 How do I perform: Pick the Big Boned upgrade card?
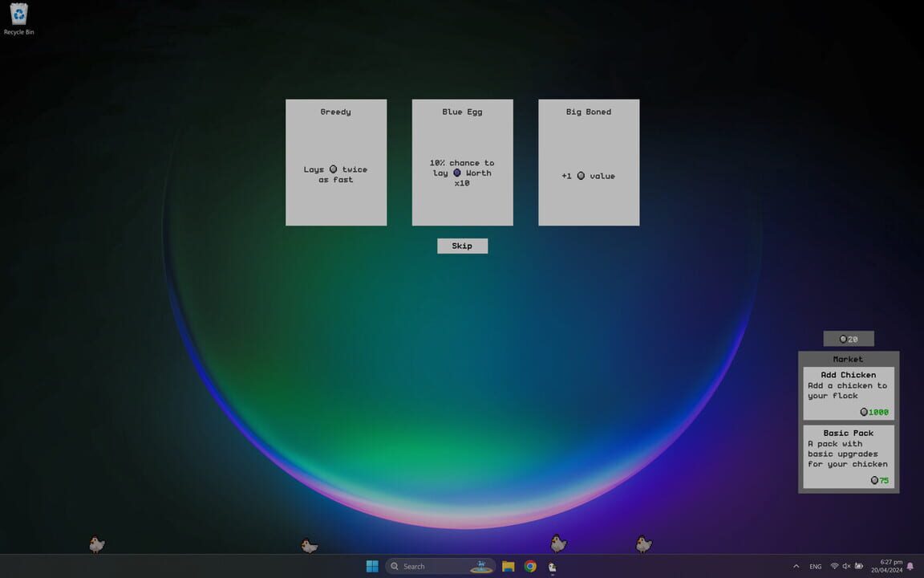(588, 162)
